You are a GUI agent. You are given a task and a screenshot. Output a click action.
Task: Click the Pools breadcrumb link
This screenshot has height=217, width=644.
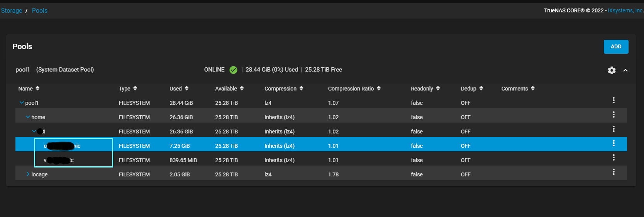click(x=40, y=11)
